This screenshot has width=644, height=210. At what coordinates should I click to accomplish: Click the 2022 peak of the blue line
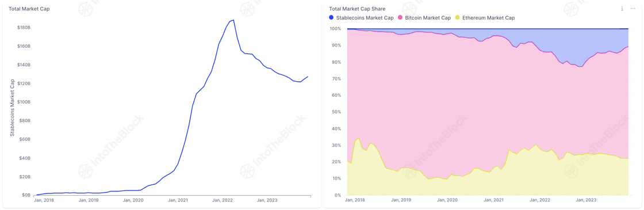[x=233, y=20]
